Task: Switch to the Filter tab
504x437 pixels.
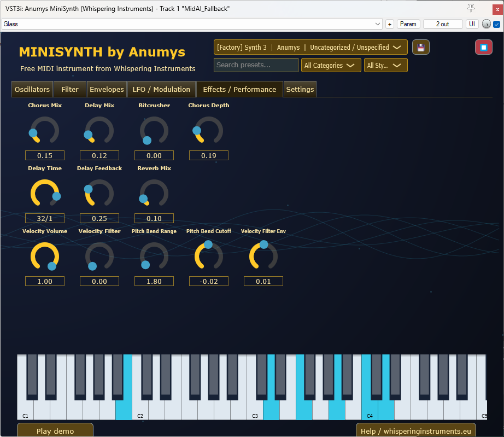Action: pyautogui.click(x=70, y=89)
